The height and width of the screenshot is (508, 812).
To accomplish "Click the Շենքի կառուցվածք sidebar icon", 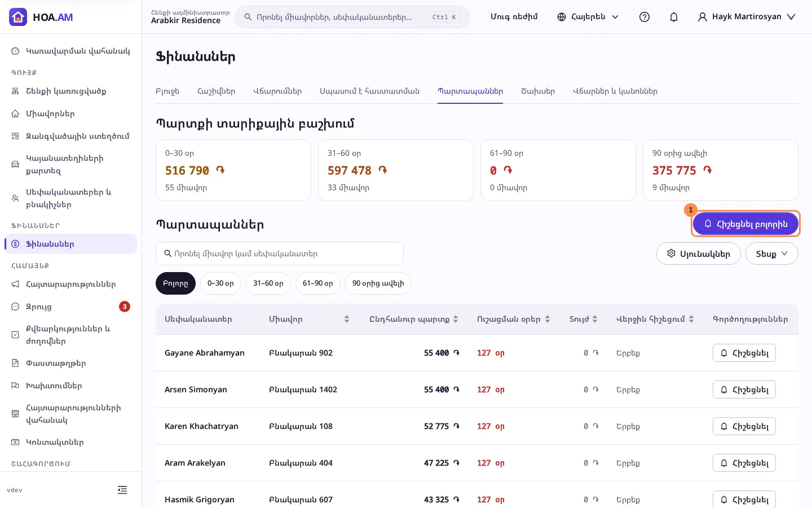I will [x=15, y=91].
